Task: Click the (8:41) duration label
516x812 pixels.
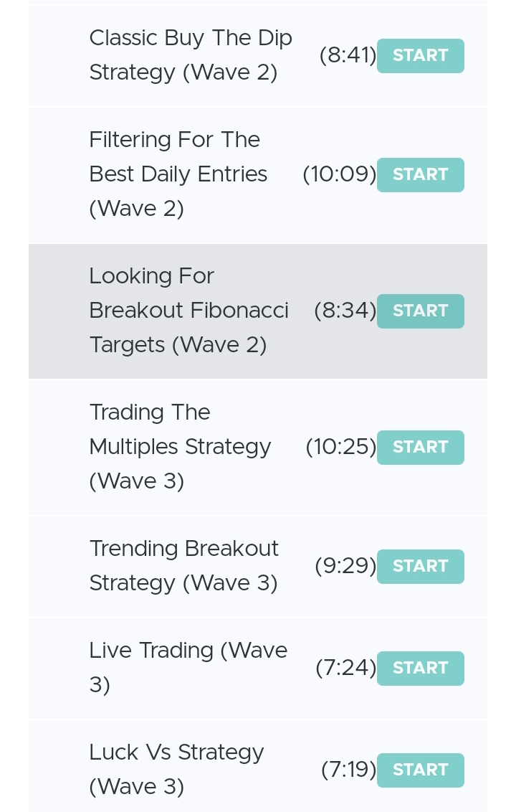Action: (x=348, y=55)
